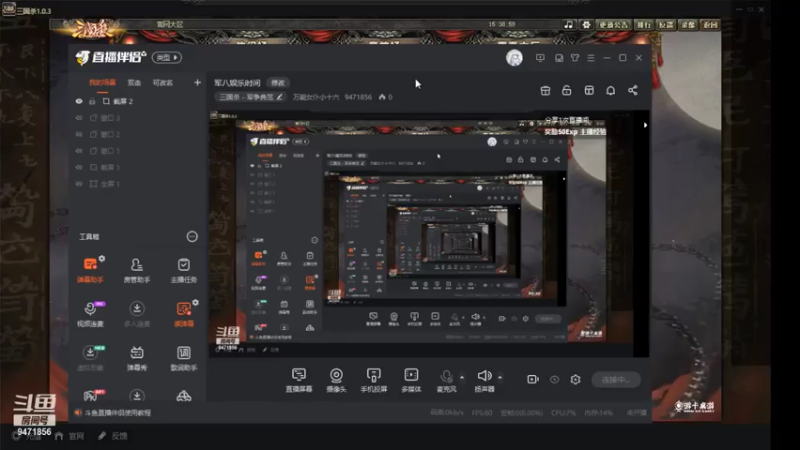
Task: Click the mode selector pill beside the logo
Action: [167, 58]
